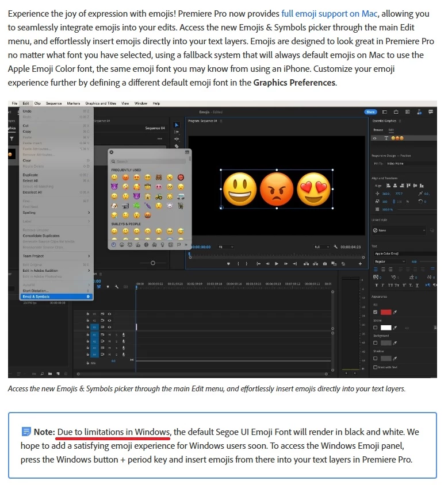Select the Frequently Used clock category
Viewport: 448px width, 485px height.
pos(114,245)
